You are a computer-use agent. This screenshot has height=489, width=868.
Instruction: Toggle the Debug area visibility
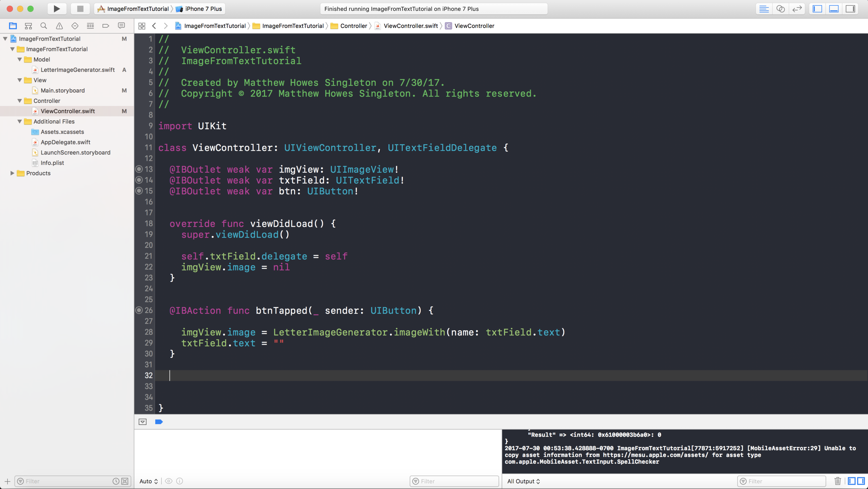click(834, 9)
